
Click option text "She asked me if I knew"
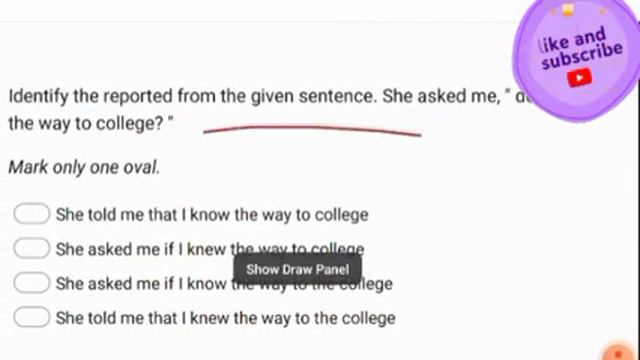[x=141, y=249]
